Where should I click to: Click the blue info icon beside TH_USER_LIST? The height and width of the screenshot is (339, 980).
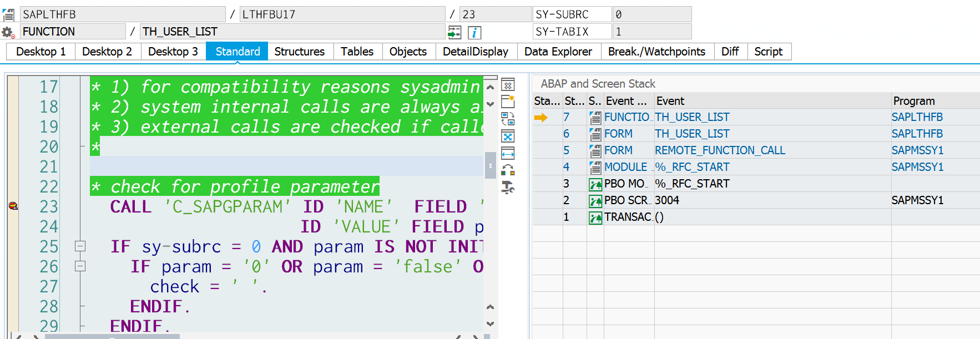(x=474, y=32)
